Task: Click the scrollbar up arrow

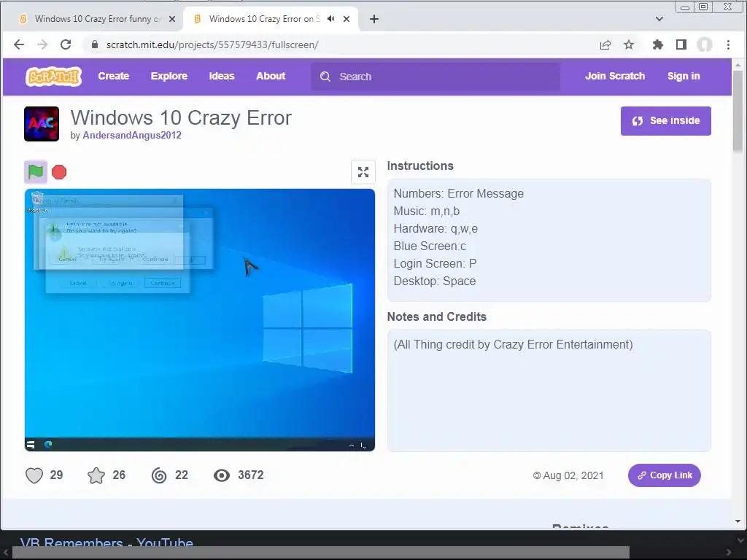Action: click(738, 64)
